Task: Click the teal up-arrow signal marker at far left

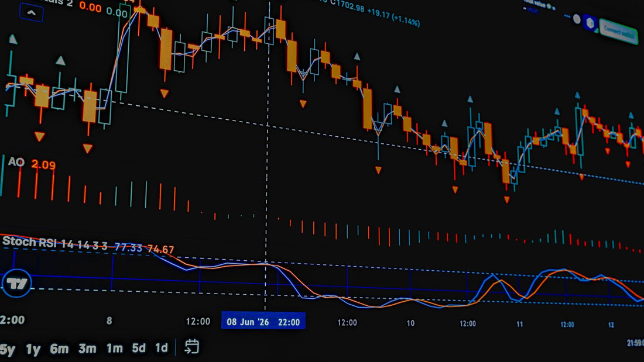Action: (x=13, y=39)
